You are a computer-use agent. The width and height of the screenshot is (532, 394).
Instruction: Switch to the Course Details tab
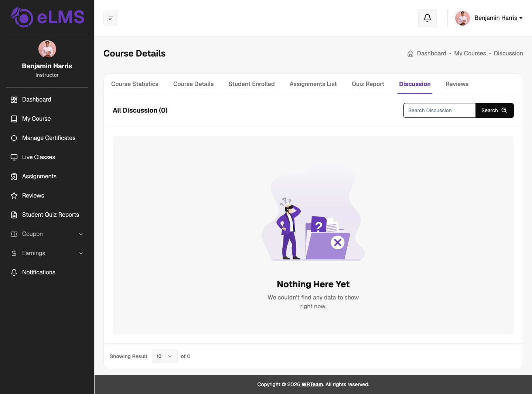click(x=194, y=84)
